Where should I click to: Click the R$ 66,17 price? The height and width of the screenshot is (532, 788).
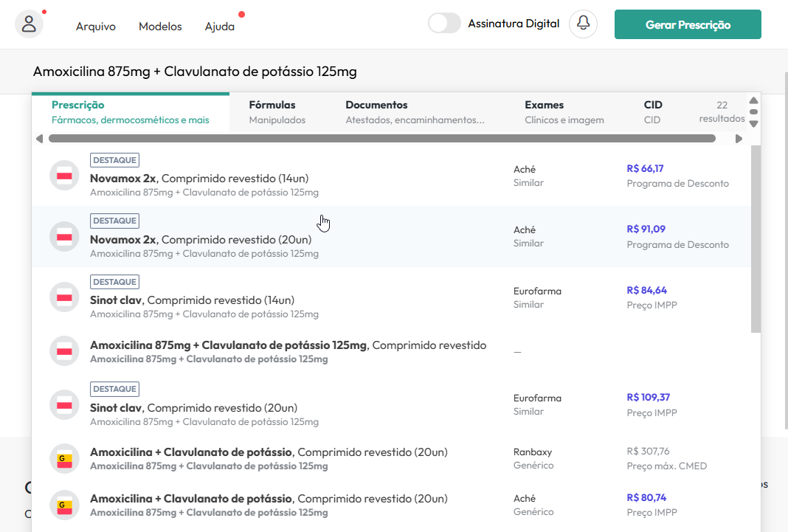pyautogui.click(x=645, y=169)
